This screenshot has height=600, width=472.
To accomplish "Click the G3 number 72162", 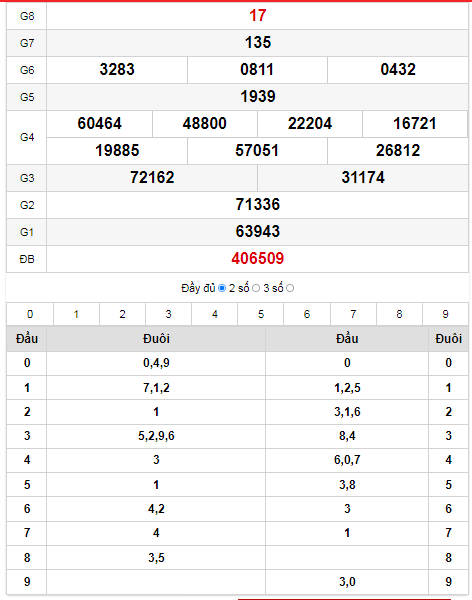I will [152, 178].
